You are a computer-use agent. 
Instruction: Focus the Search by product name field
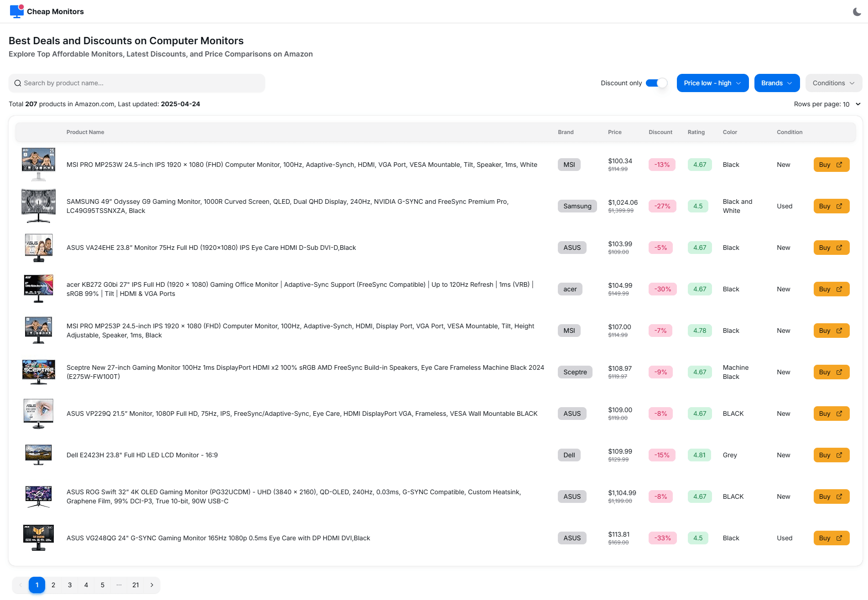137,83
